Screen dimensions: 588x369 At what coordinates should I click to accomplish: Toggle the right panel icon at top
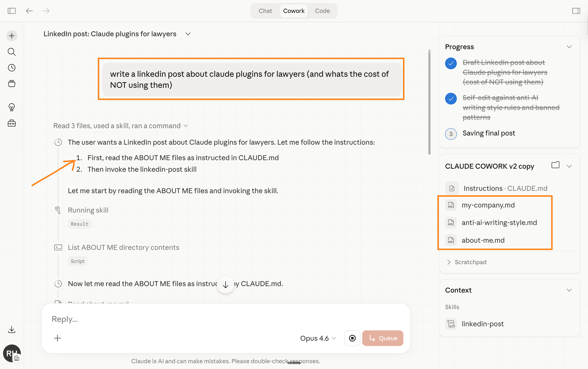coord(576,11)
